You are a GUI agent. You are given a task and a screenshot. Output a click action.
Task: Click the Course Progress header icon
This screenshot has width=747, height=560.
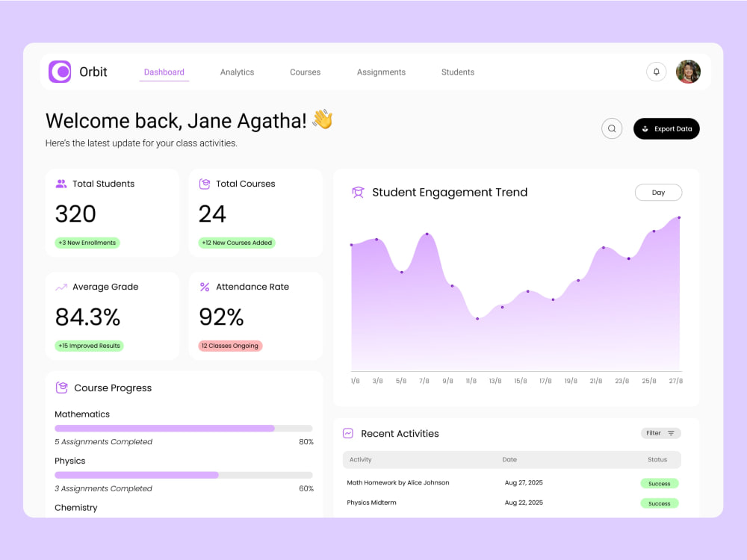pos(61,388)
